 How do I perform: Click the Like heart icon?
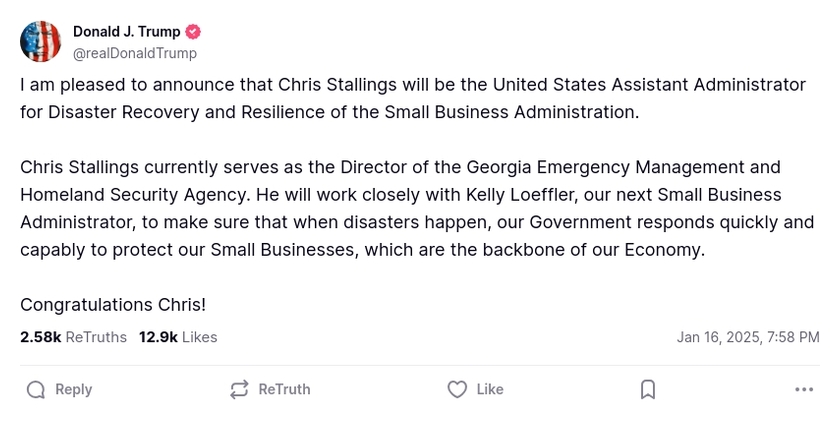tap(457, 389)
